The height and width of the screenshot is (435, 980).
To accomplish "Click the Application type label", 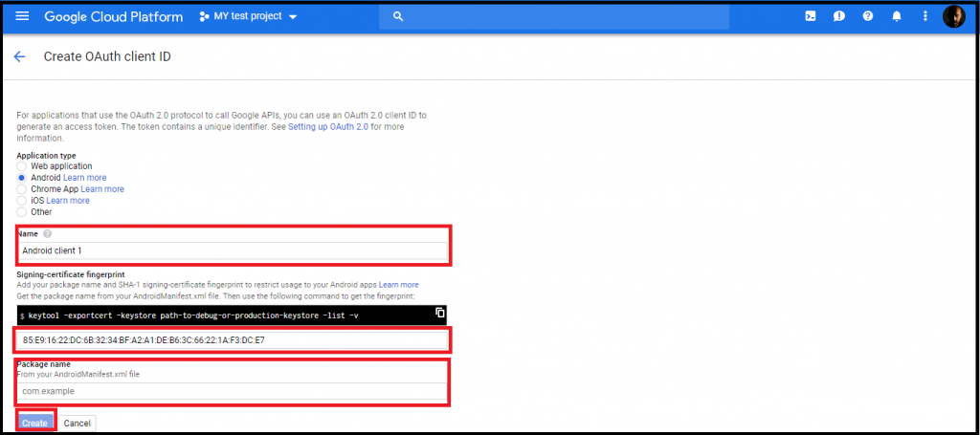I will (x=46, y=156).
